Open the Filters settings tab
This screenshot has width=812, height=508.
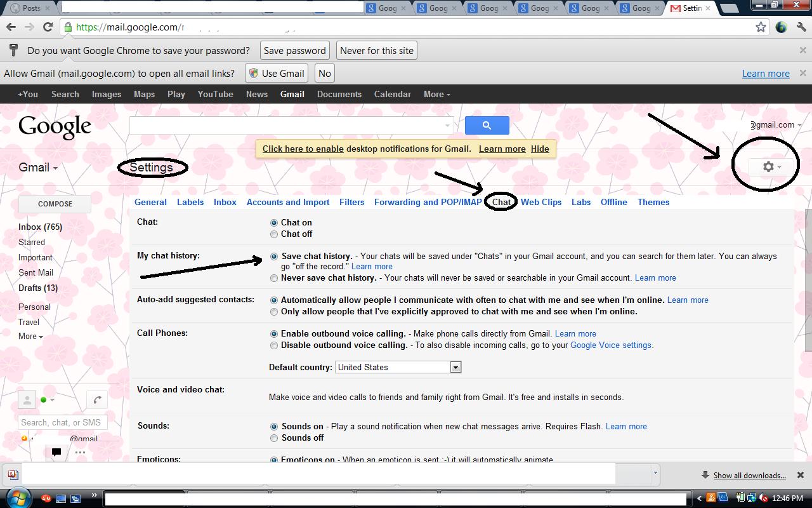coord(351,202)
